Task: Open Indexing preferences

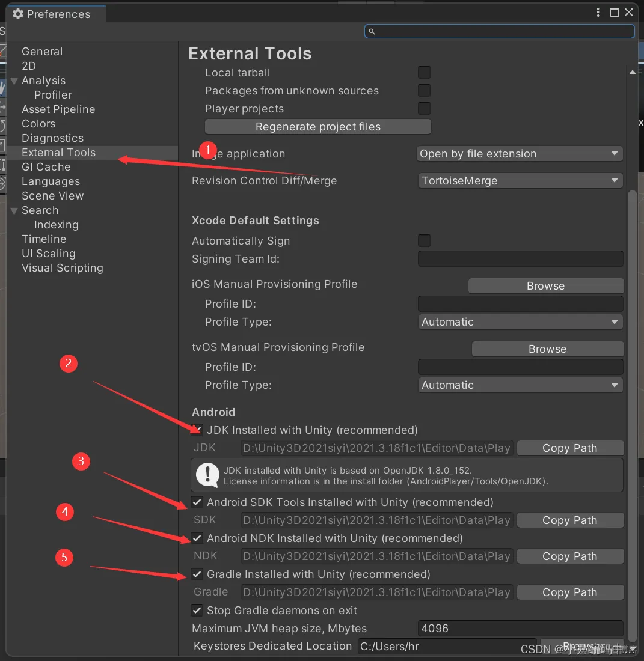Action: click(56, 225)
